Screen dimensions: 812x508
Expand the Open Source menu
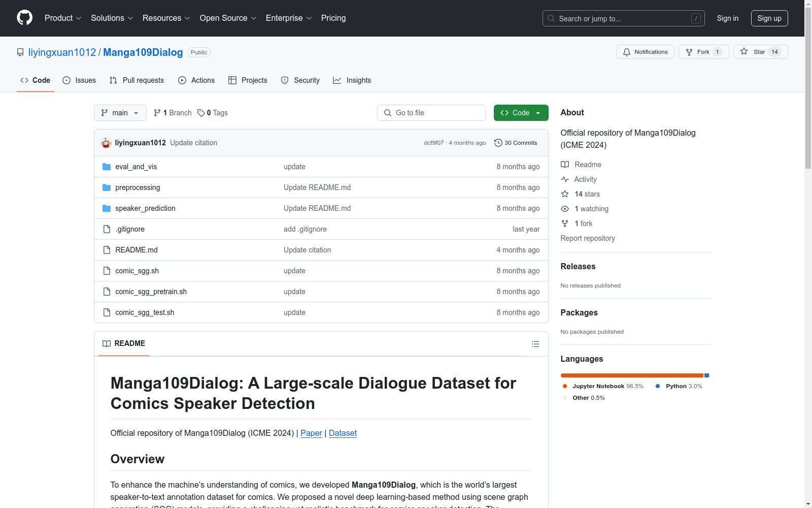tap(228, 18)
